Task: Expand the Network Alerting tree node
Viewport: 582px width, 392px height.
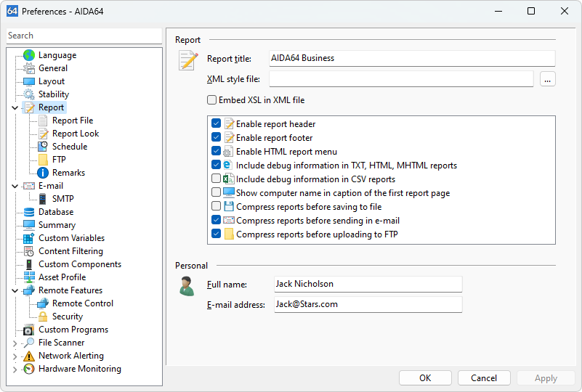Action: click(15, 356)
